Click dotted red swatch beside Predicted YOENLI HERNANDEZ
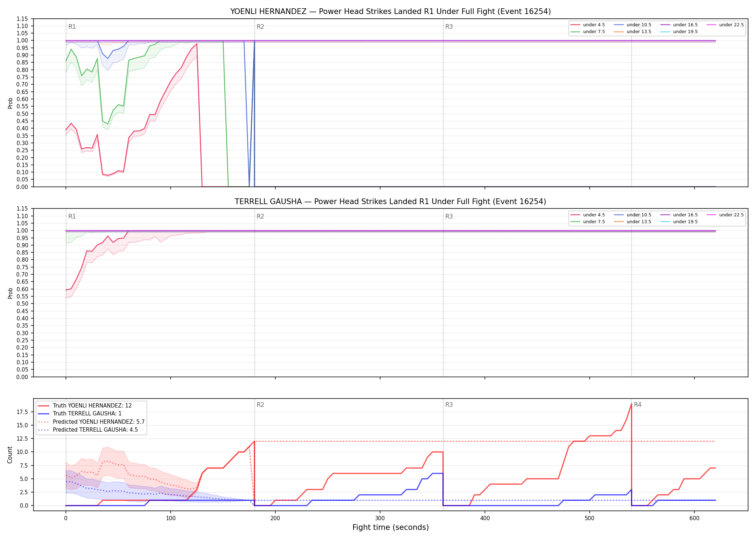 [44, 422]
